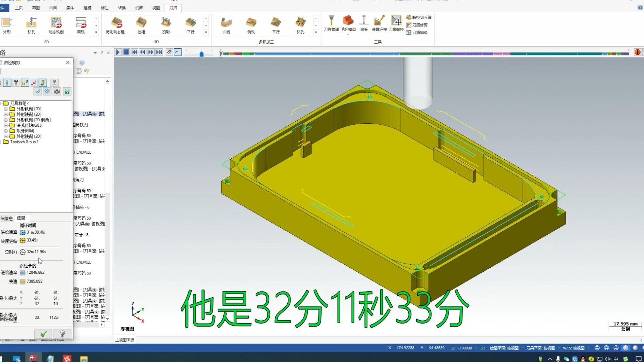Choose the 动态铣削 dynamic mill icon
Image resolution: width=644 pixels, height=362 pixels.
click(x=56, y=26)
